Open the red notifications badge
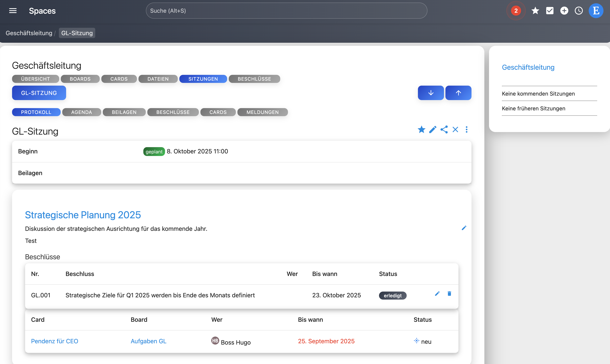The width and height of the screenshot is (610, 364). (x=516, y=11)
